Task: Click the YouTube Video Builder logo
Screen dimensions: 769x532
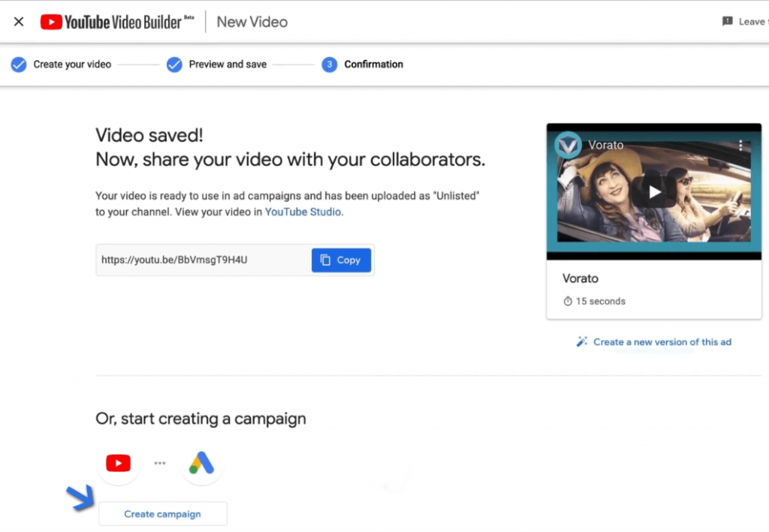Action: click(116, 22)
